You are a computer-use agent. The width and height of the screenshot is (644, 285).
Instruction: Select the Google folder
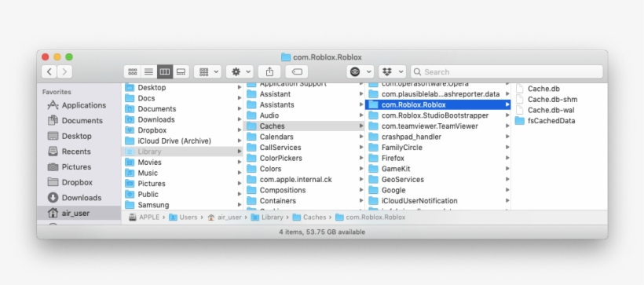(x=437, y=190)
